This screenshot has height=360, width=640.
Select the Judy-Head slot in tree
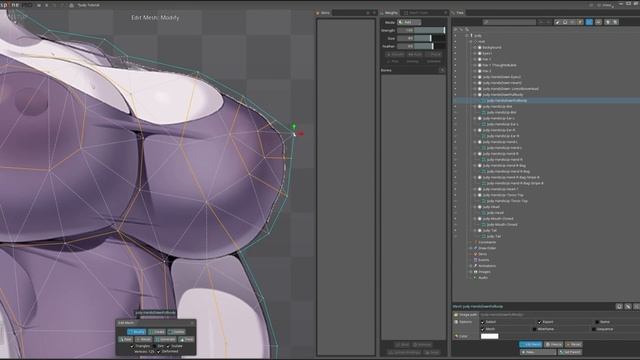491,207
